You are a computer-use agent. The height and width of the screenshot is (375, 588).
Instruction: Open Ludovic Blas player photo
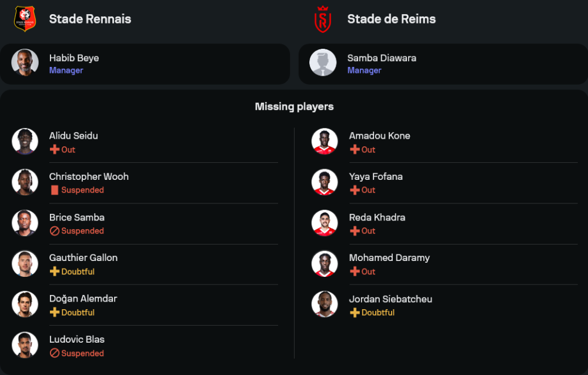coord(25,345)
